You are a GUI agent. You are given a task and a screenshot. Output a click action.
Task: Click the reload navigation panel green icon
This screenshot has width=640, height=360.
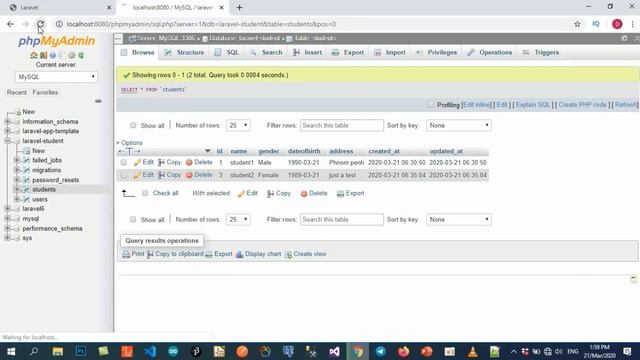click(81, 55)
